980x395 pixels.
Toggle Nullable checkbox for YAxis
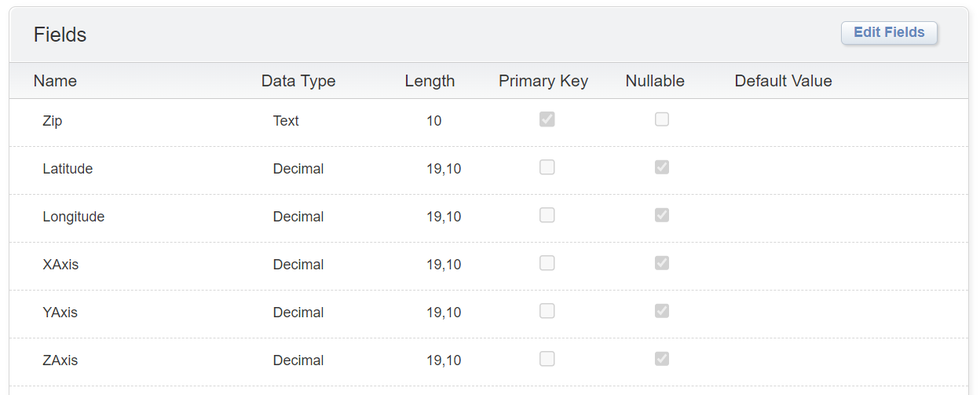coord(662,311)
